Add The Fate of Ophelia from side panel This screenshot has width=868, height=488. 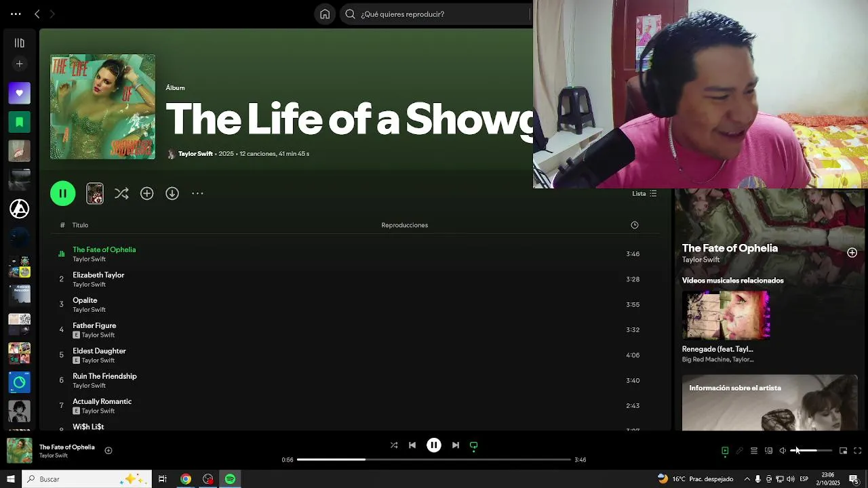coord(852,253)
